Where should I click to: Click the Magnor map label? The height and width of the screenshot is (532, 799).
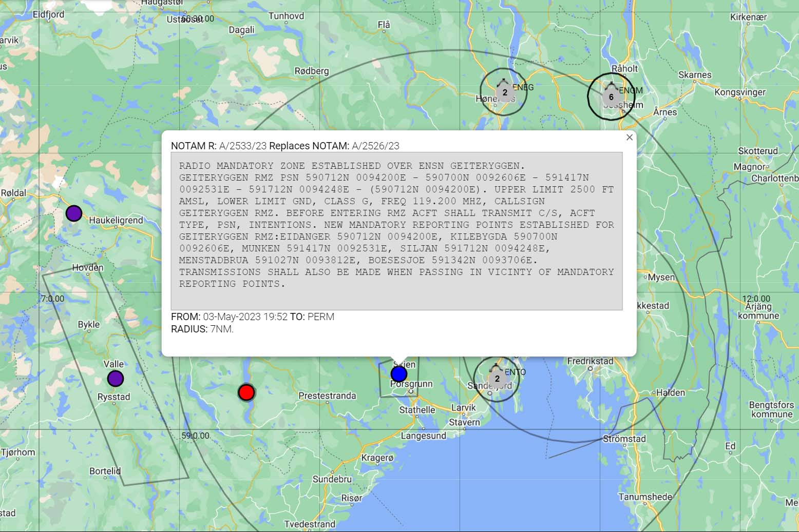tap(749, 167)
